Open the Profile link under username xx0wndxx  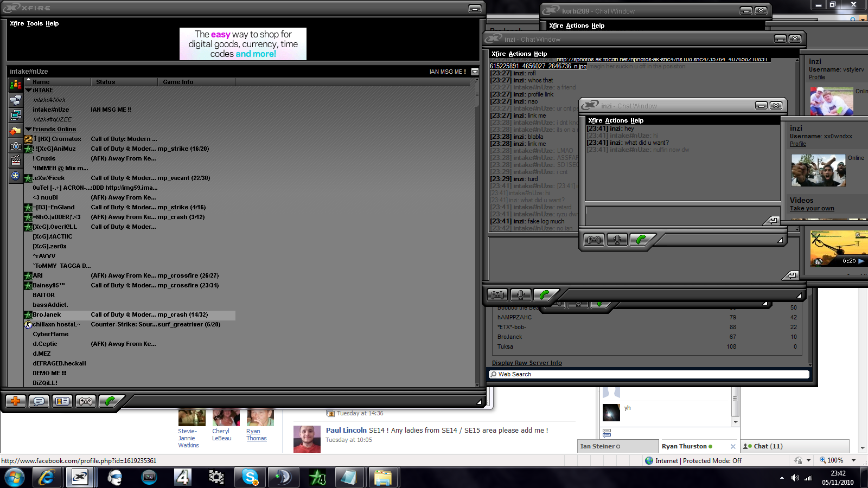pos(797,144)
